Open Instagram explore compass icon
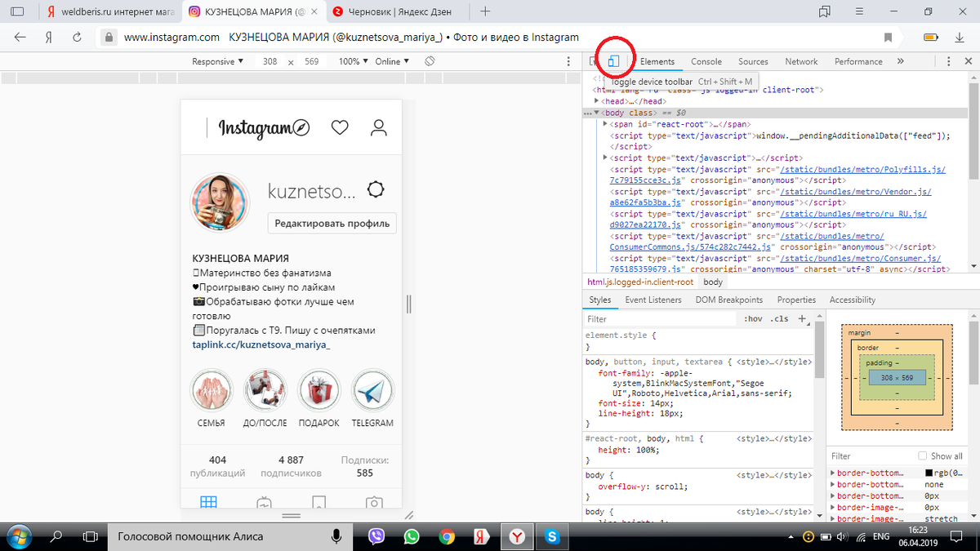This screenshot has height=551, width=980. (302, 127)
